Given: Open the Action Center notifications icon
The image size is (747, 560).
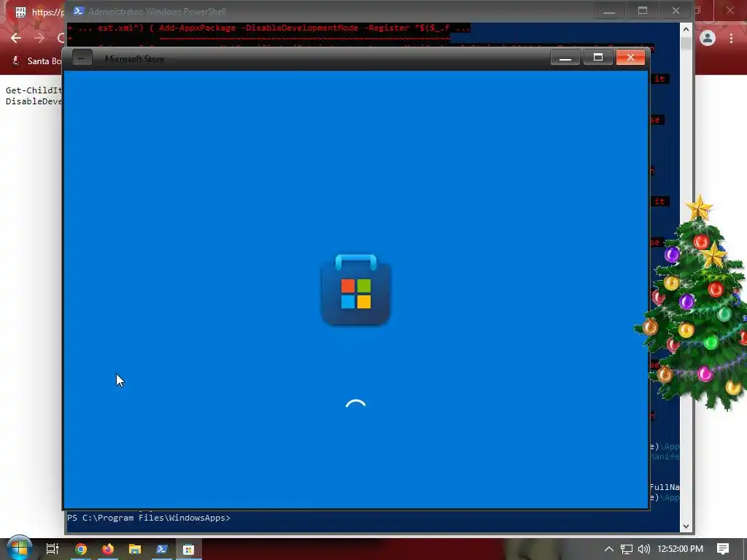Looking at the screenshot, I should [x=723, y=549].
